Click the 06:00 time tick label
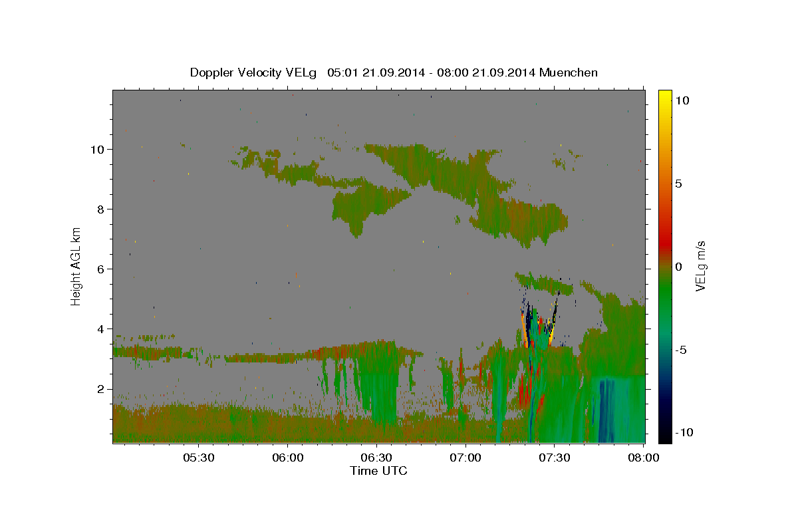The height and width of the screenshot is (532, 798). click(x=288, y=458)
